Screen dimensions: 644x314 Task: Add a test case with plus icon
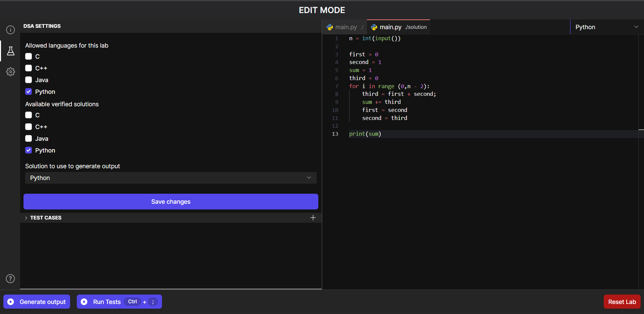[x=313, y=218]
